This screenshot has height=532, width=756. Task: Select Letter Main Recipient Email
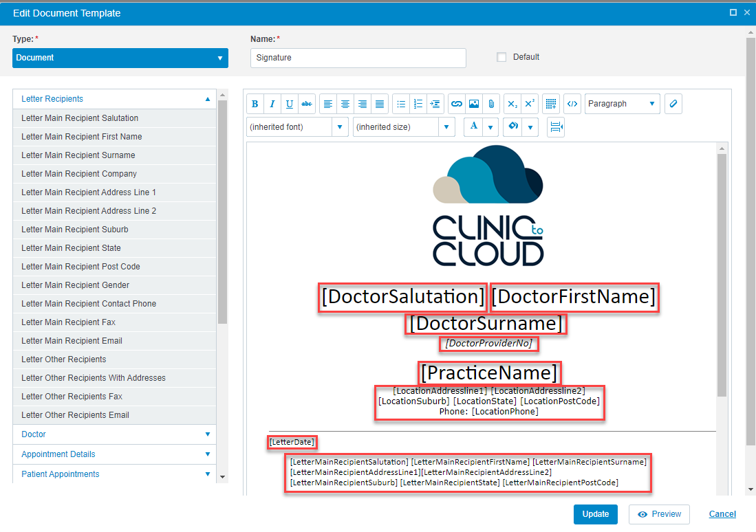(114, 341)
